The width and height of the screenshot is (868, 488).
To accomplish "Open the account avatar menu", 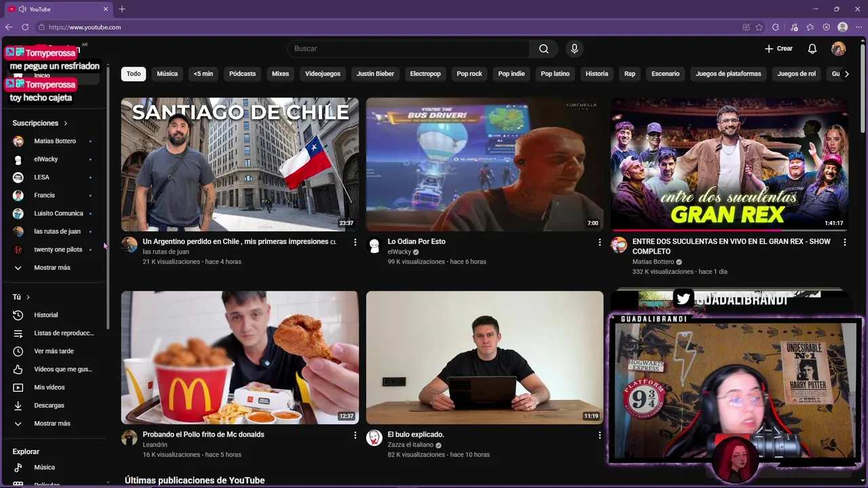I will (839, 49).
